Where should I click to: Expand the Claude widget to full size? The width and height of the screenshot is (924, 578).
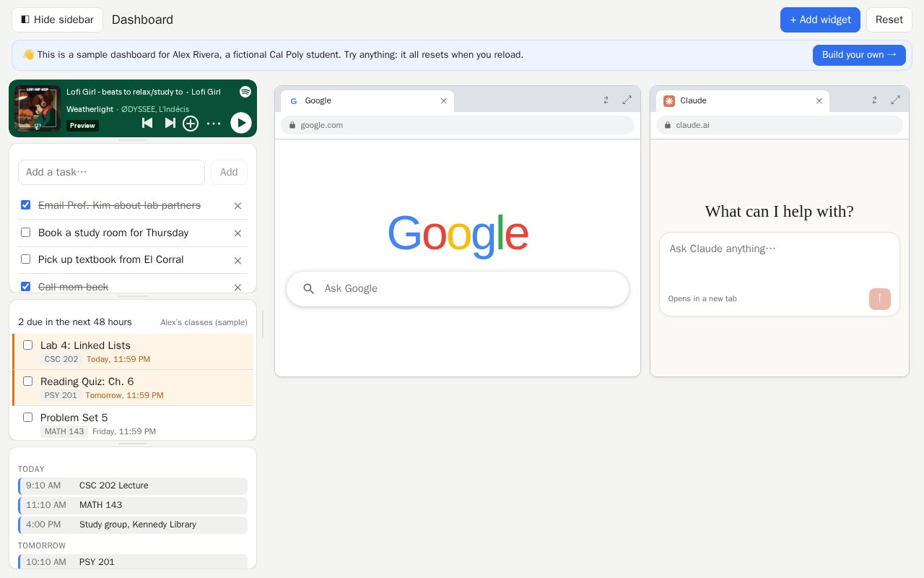click(x=896, y=100)
